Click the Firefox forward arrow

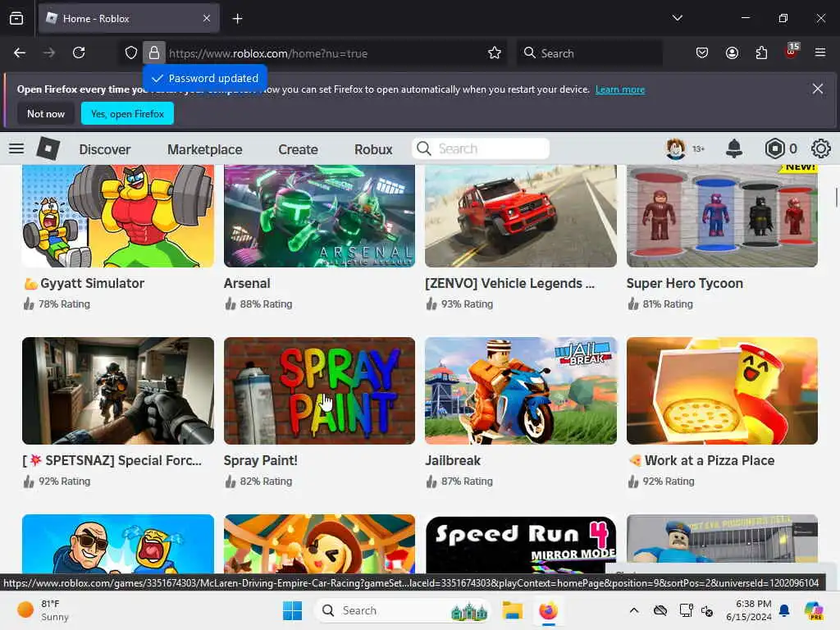click(x=49, y=52)
